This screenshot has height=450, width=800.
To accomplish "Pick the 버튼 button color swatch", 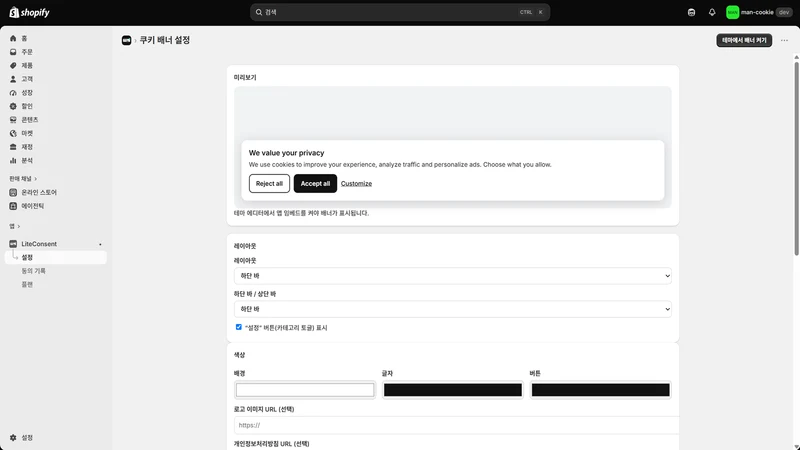I will pos(601,390).
